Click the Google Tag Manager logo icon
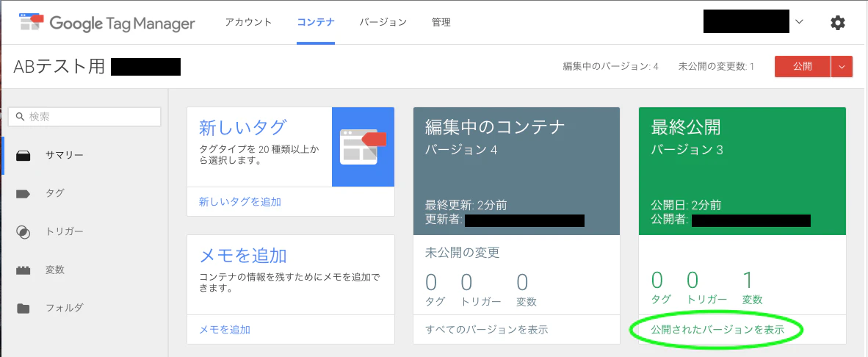This screenshot has height=357, width=868. [31, 22]
